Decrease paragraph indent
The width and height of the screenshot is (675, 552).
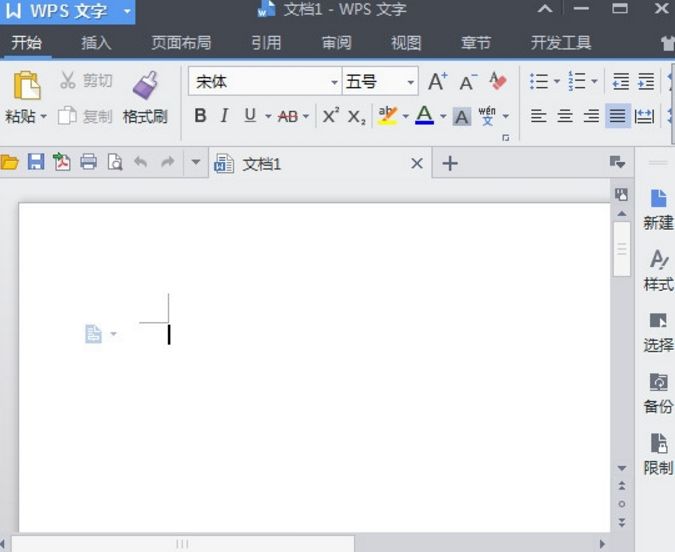[621, 81]
